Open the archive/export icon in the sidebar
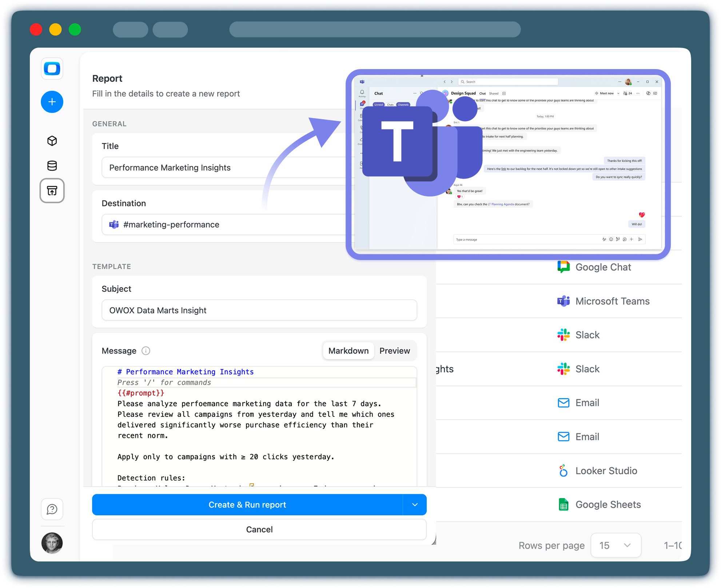Viewport: 721px width, 588px height. tap(52, 191)
